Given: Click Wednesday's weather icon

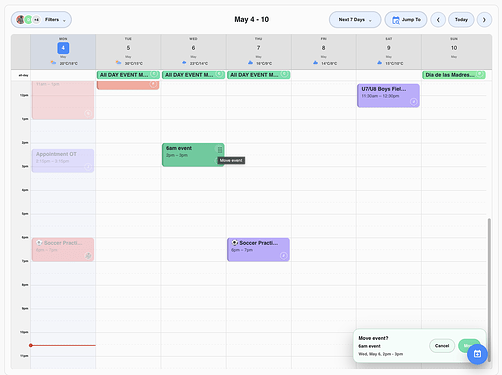Looking at the screenshot, I should click(184, 63).
